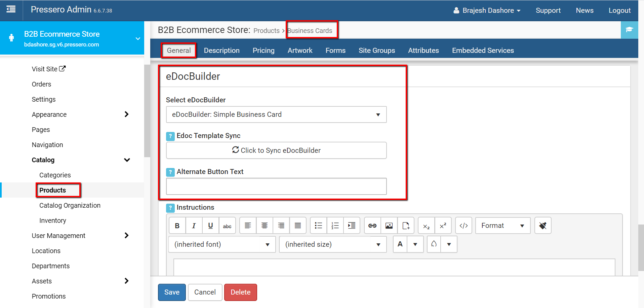
Task: Switch to the Forms tab
Action: click(x=335, y=50)
